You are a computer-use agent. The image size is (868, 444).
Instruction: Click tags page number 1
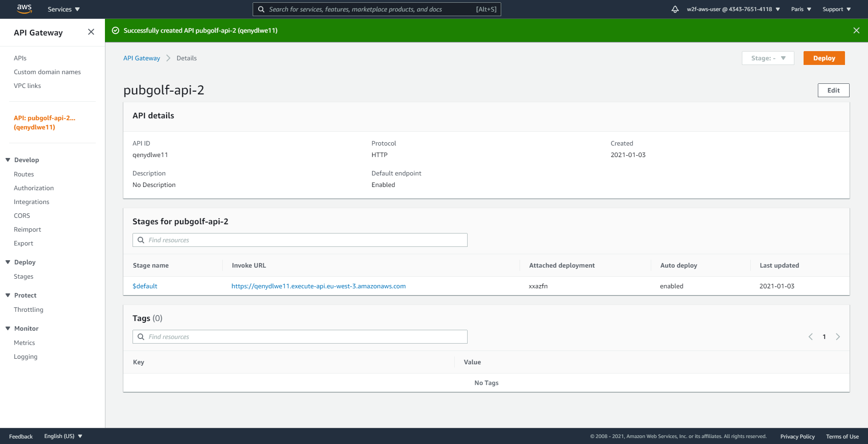[x=824, y=337]
